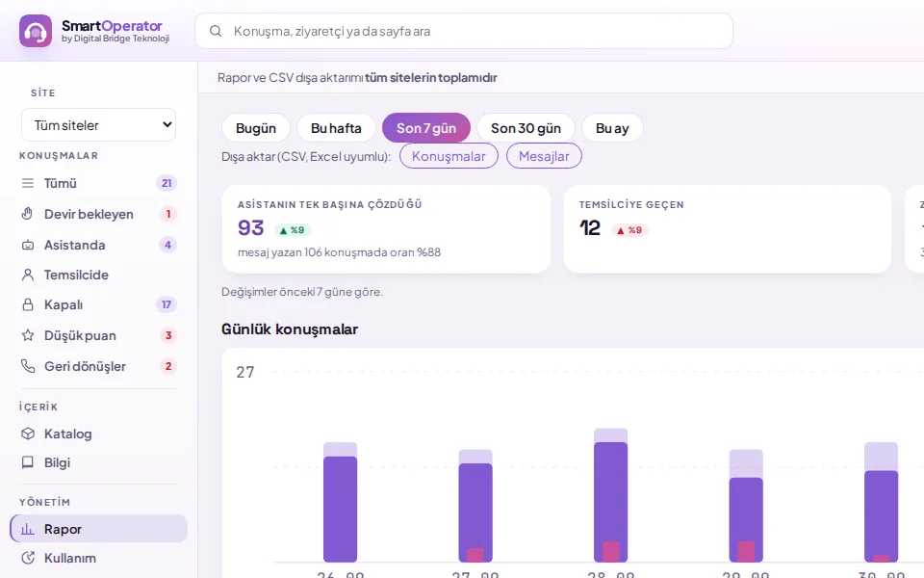Go to the Kullanım page
Viewport: 924px width, 578px height.
[x=98, y=558]
